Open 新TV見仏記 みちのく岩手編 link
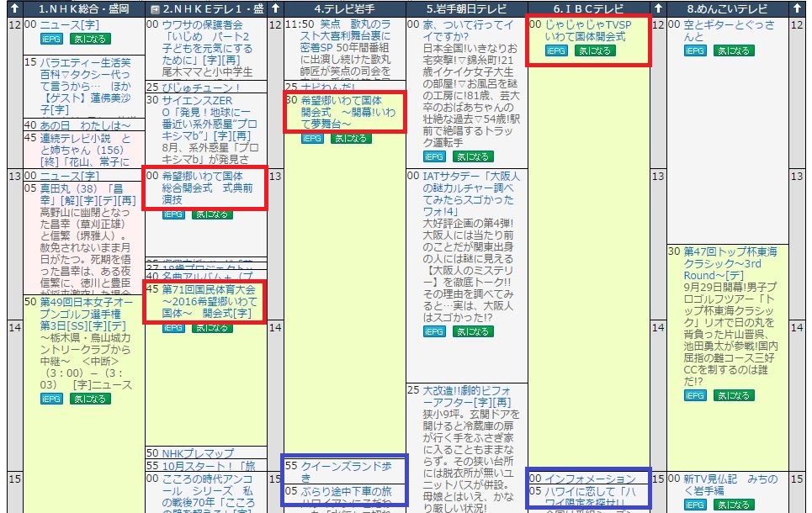Viewport: 812px width, 513px height. click(730, 484)
